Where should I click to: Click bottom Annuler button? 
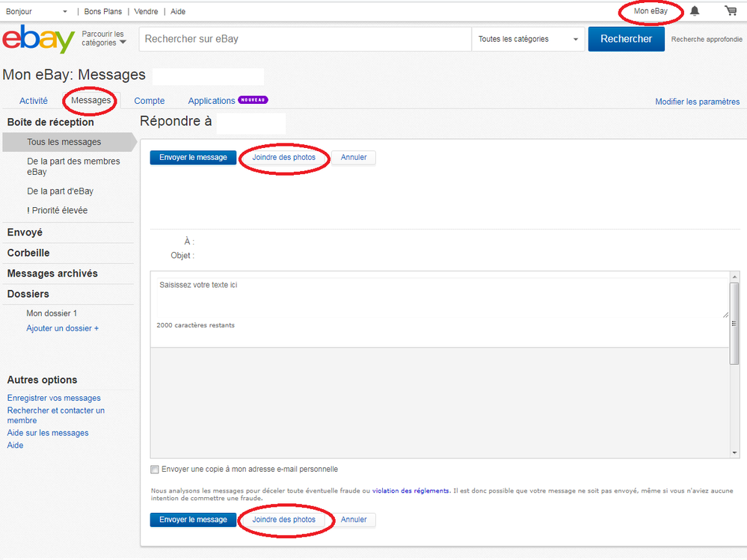354,520
